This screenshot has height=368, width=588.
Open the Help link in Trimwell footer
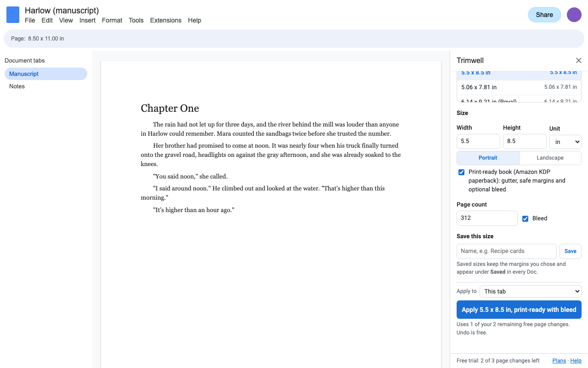[x=576, y=361]
